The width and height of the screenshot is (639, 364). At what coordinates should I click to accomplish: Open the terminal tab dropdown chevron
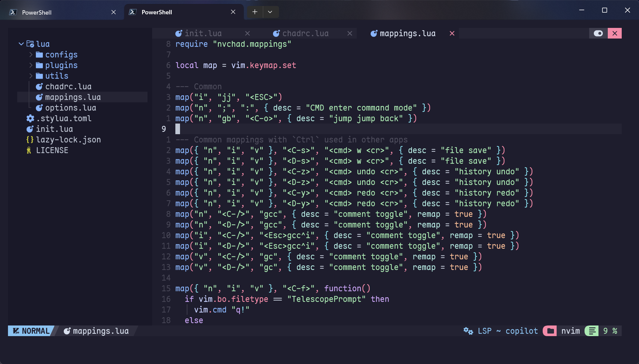click(271, 12)
